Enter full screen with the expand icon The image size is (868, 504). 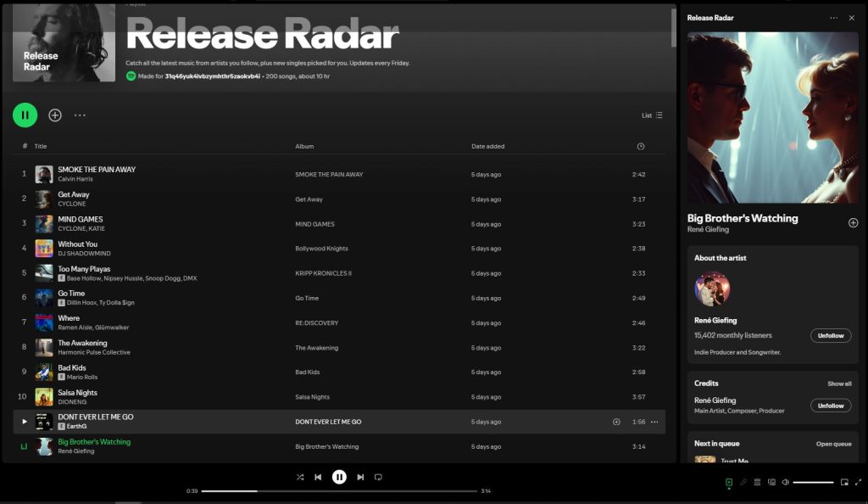pos(858,483)
